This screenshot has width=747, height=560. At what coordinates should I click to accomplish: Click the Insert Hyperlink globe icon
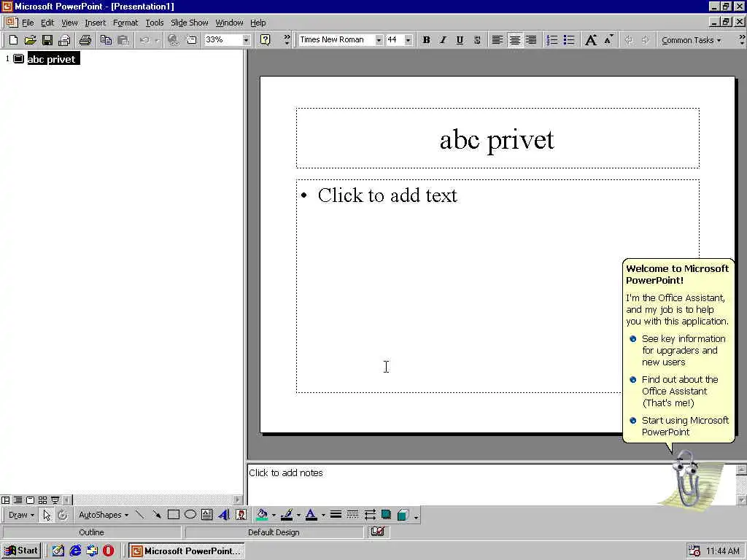(x=174, y=40)
